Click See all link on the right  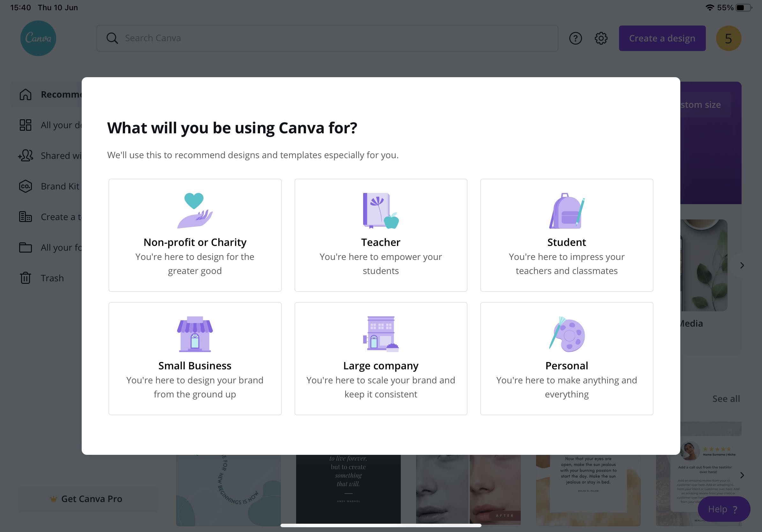click(726, 399)
